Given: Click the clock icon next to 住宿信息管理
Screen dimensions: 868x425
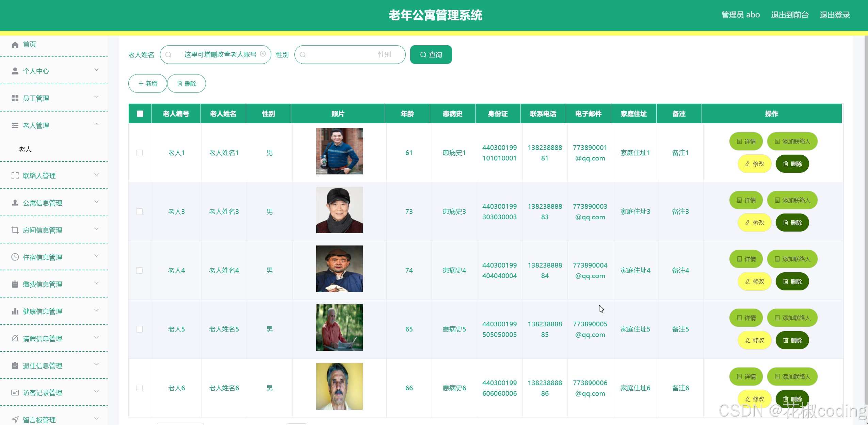Looking at the screenshot, I should point(15,257).
